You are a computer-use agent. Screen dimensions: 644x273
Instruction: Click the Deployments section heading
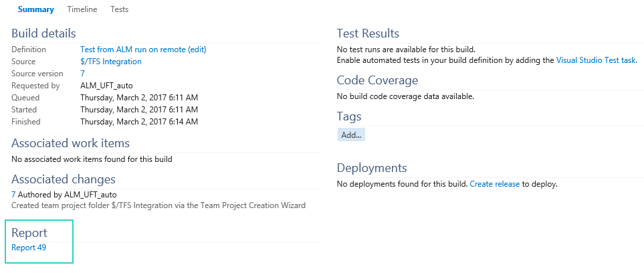tap(371, 168)
